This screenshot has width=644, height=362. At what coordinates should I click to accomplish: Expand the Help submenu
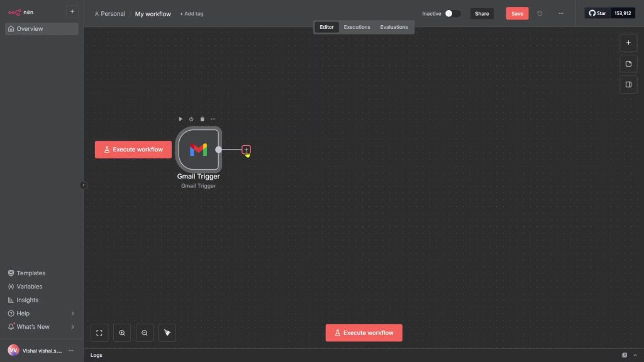[72, 313]
